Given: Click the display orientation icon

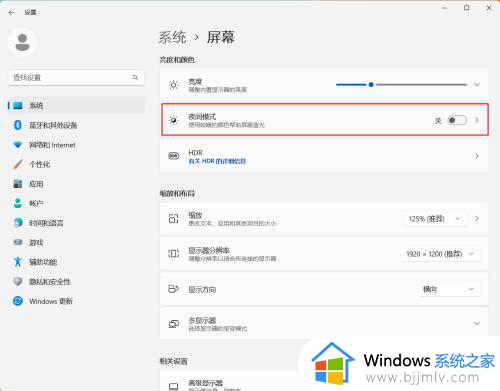Looking at the screenshot, I should click(174, 289).
